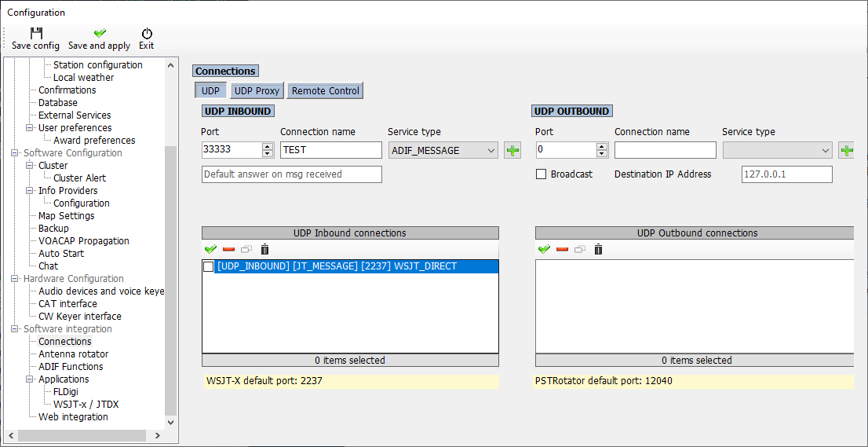The height and width of the screenshot is (447, 868).
Task: Switch to the UDP Proxy tab
Action: [257, 91]
